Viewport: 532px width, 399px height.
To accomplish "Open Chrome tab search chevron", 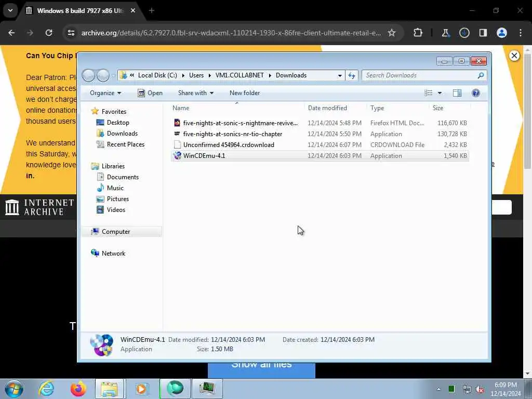I will [x=10, y=10].
